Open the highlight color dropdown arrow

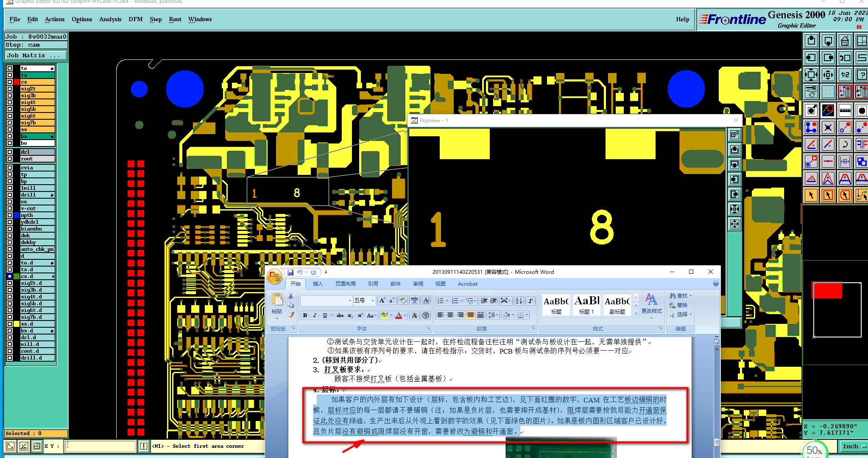pyautogui.click(x=391, y=315)
